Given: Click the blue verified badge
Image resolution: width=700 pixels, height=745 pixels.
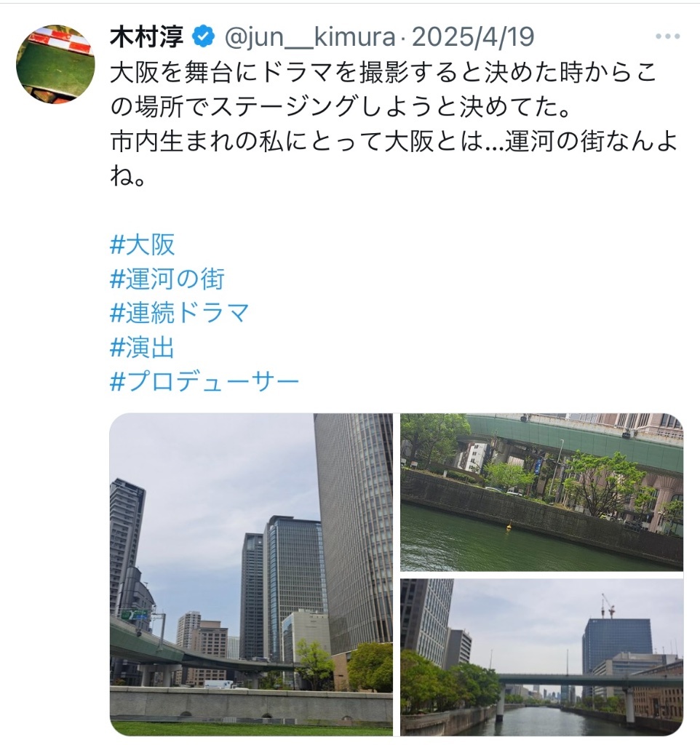Looking at the screenshot, I should [204, 37].
